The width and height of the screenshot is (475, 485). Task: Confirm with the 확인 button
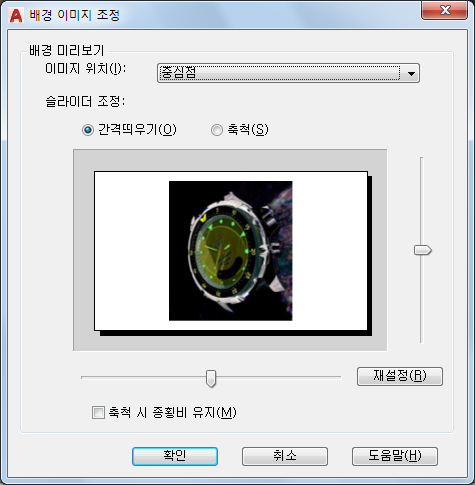coord(175,456)
